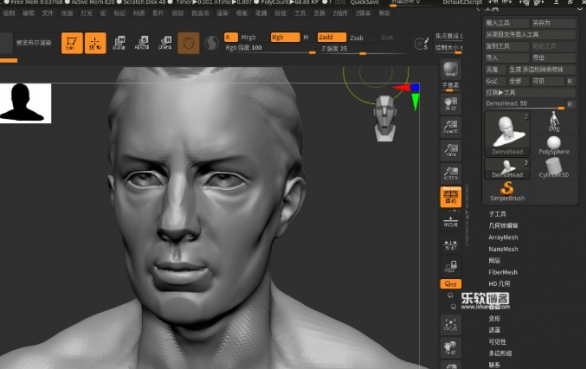Enable the M material channel button
This screenshot has width=586, height=369.
click(x=306, y=37)
